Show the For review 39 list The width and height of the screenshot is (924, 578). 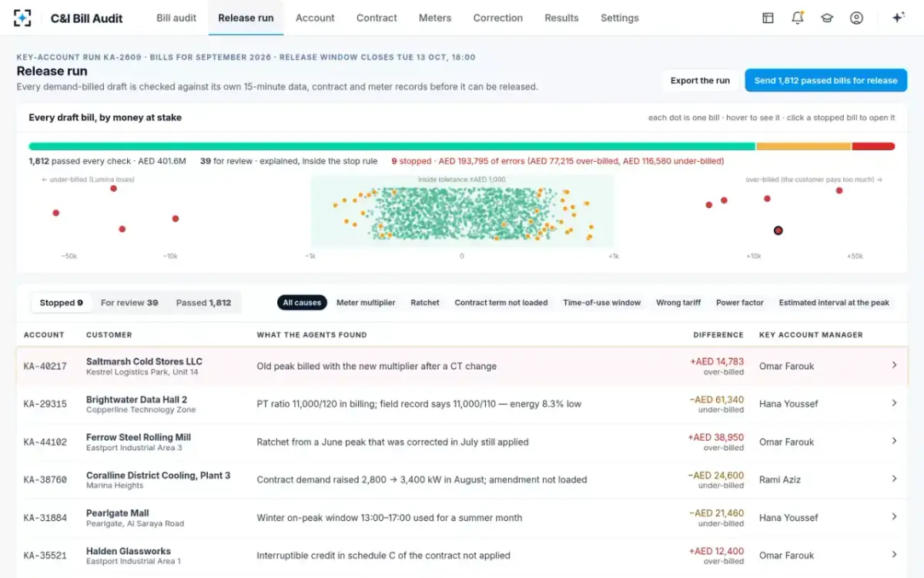tap(129, 303)
